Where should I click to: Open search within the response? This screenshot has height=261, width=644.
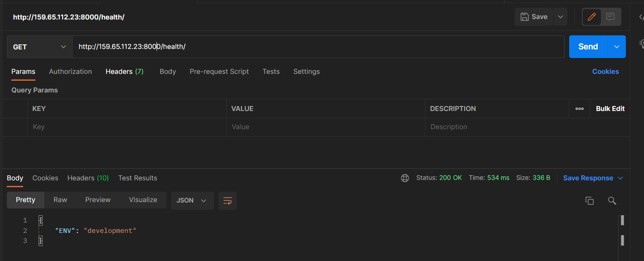(612, 200)
